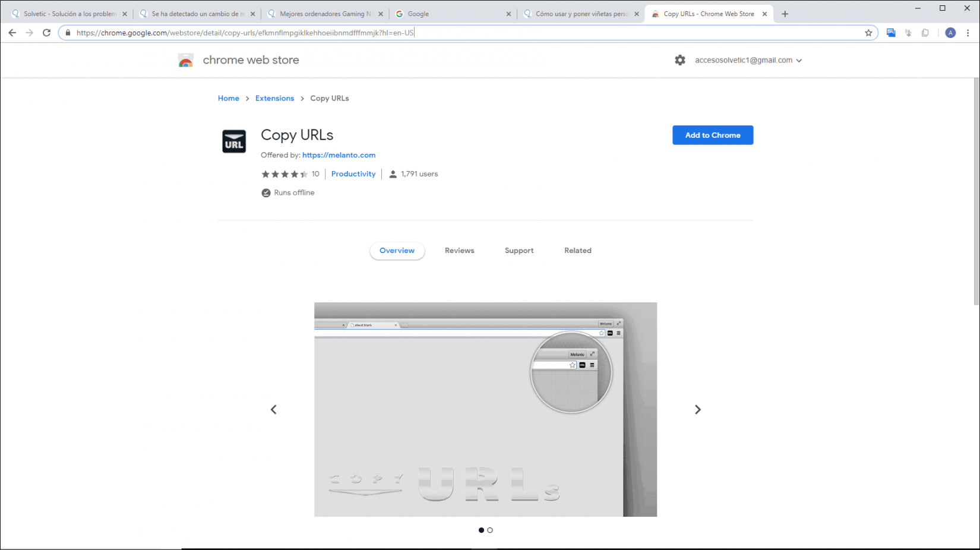This screenshot has width=980, height=550.
Task: Open a new browser tab
Action: point(785,14)
